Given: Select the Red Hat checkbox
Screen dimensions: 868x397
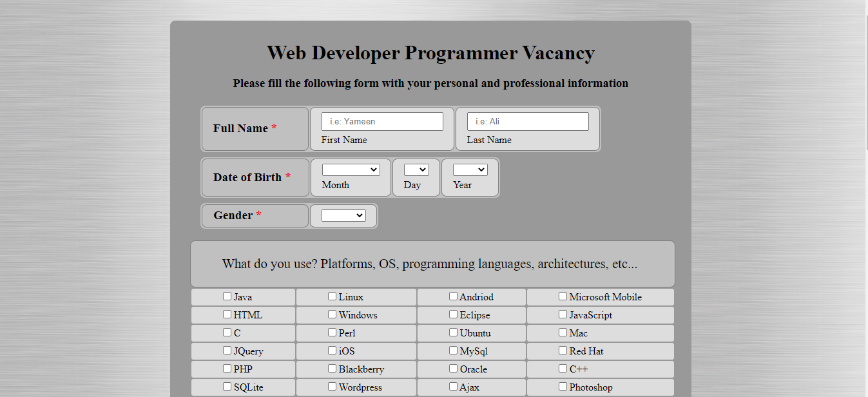Looking at the screenshot, I should [563, 350].
